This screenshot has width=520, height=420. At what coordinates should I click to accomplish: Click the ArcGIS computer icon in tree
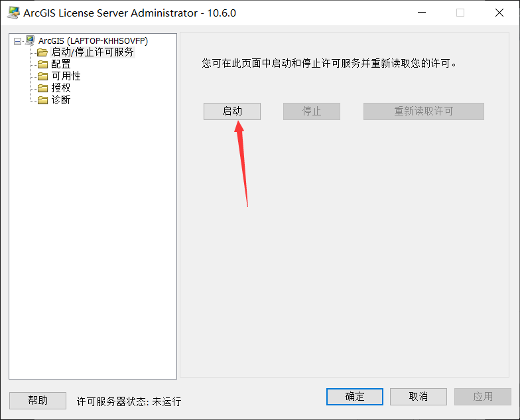30,40
